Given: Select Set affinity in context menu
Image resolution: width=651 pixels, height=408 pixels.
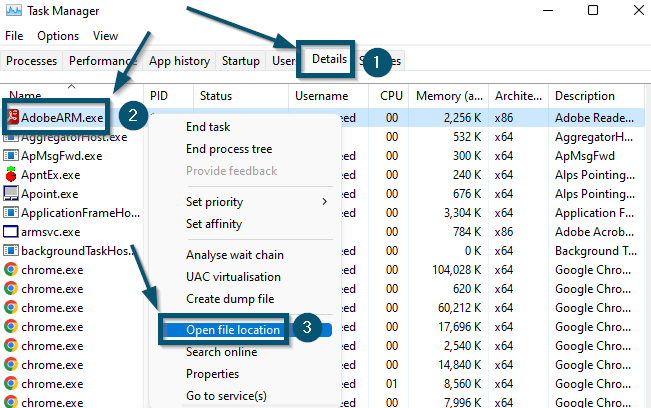Looking at the screenshot, I should [x=214, y=224].
